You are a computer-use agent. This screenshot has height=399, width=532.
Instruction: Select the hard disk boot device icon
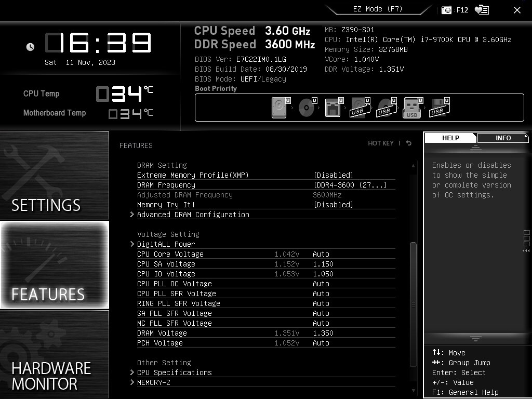click(x=281, y=108)
